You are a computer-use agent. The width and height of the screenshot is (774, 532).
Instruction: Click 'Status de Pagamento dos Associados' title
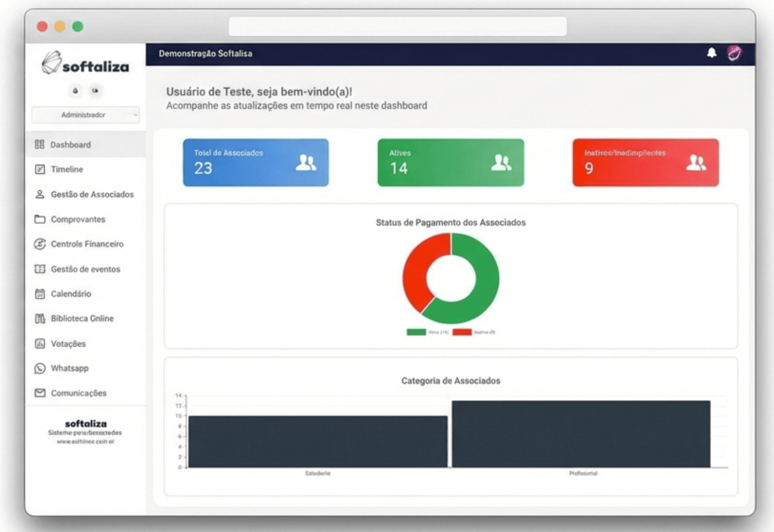click(x=450, y=222)
